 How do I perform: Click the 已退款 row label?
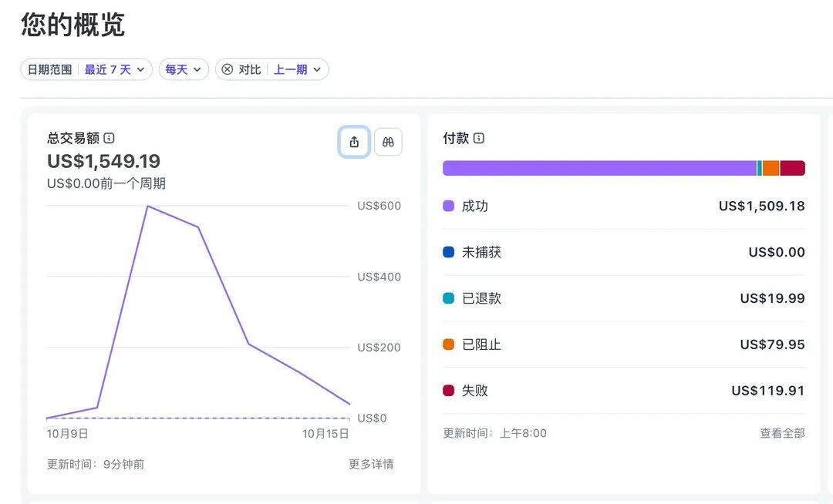(x=481, y=298)
